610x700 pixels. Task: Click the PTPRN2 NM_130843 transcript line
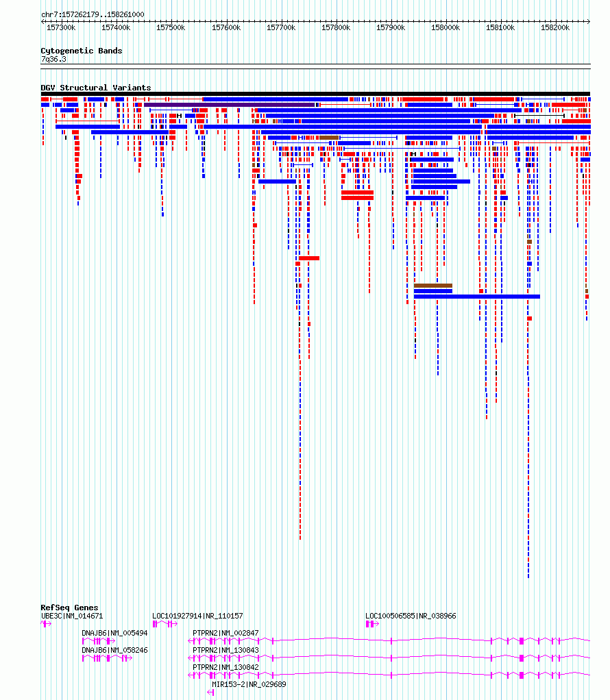click(389, 658)
